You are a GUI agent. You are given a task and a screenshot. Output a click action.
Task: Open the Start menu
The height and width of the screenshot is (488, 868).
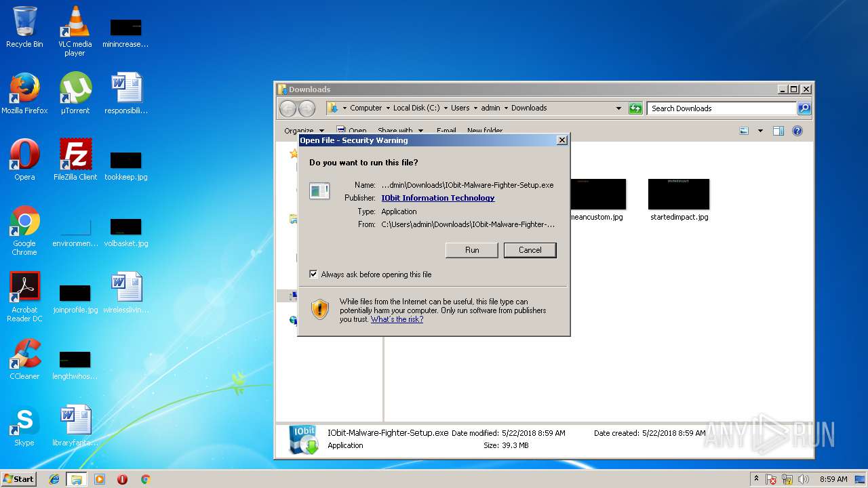click(x=18, y=479)
